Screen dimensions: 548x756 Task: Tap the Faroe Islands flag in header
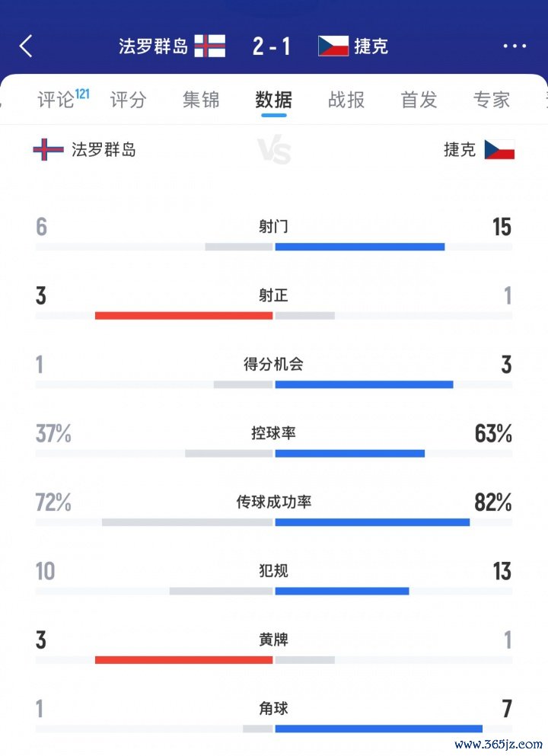[x=209, y=46]
